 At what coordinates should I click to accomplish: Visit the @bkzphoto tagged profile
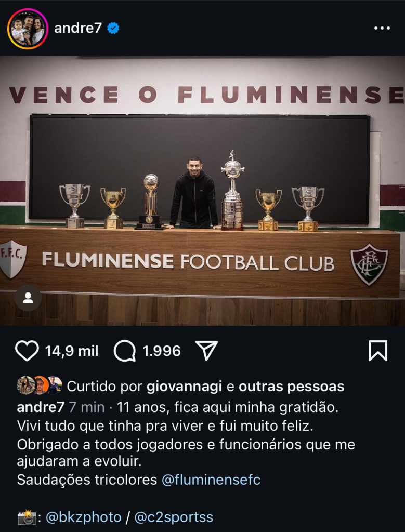(83, 517)
